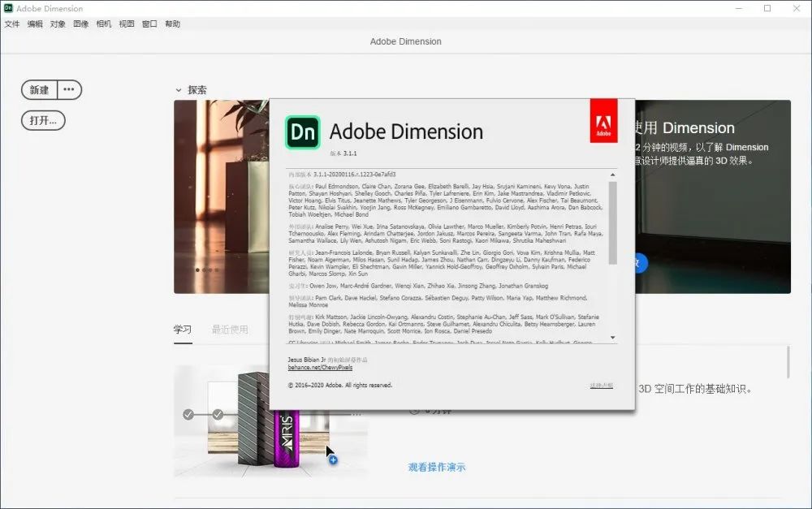The height and width of the screenshot is (509, 812).
Task: Open the behance.net/ChewyPixels link
Action: click(x=320, y=367)
